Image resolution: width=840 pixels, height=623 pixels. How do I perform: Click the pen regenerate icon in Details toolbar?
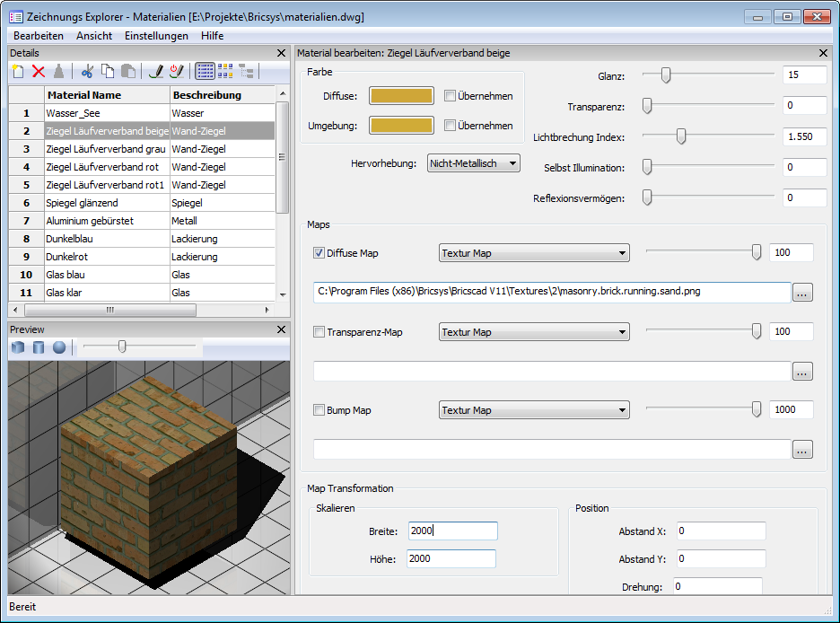tap(156, 71)
